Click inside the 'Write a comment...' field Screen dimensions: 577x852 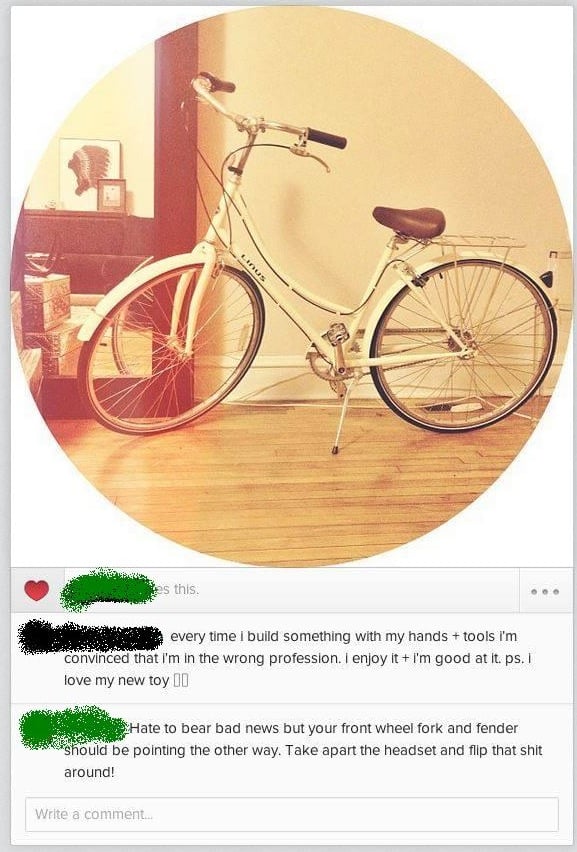click(292, 814)
